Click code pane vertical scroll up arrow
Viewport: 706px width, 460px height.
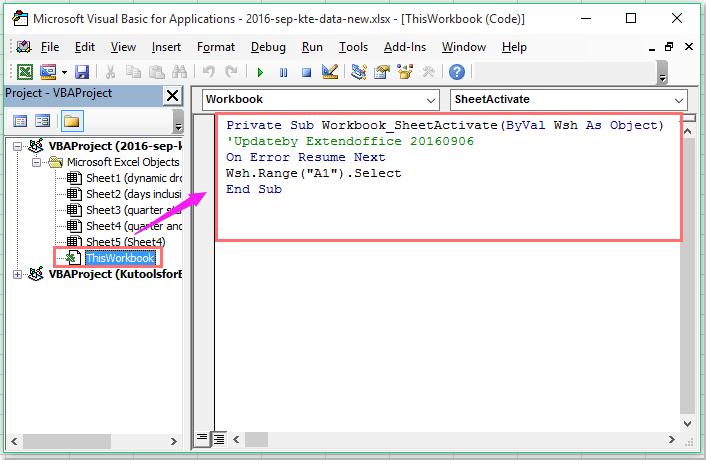[688, 131]
